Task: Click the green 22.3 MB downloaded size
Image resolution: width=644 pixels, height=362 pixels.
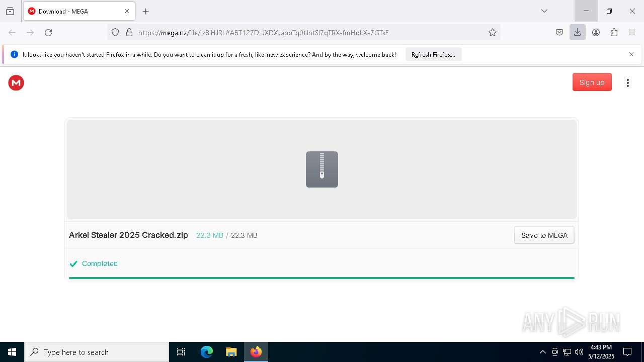Action: click(x=210, y=235)
